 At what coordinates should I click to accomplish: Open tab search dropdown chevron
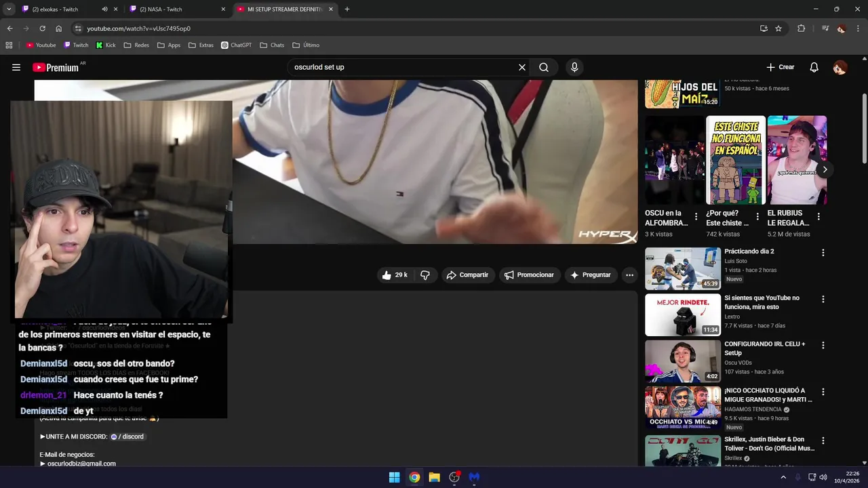tap(9, 9)
